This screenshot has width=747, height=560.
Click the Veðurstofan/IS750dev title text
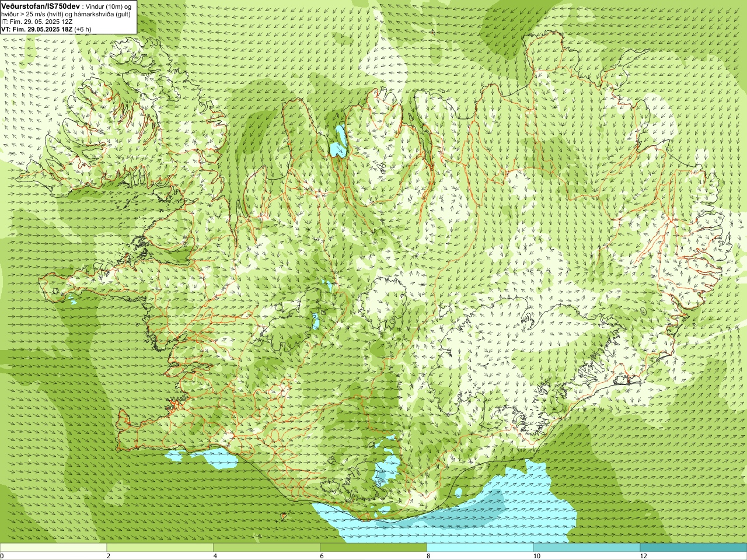click(x=41, y=6)
